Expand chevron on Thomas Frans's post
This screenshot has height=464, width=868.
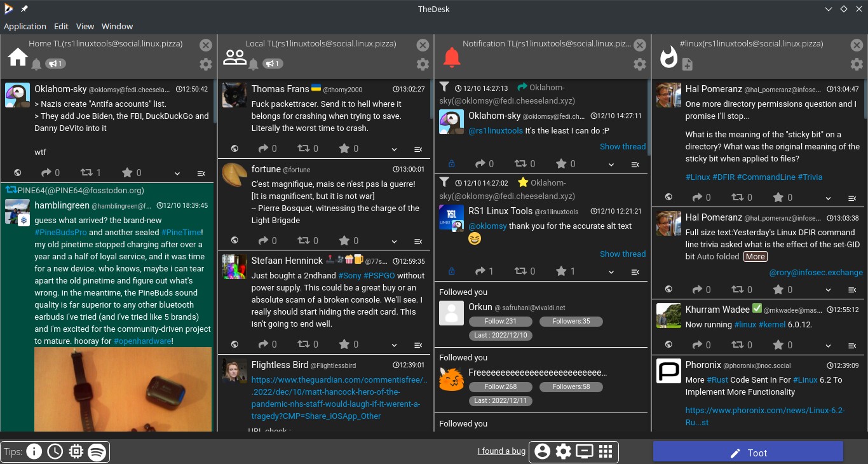(x=394, y=149)
